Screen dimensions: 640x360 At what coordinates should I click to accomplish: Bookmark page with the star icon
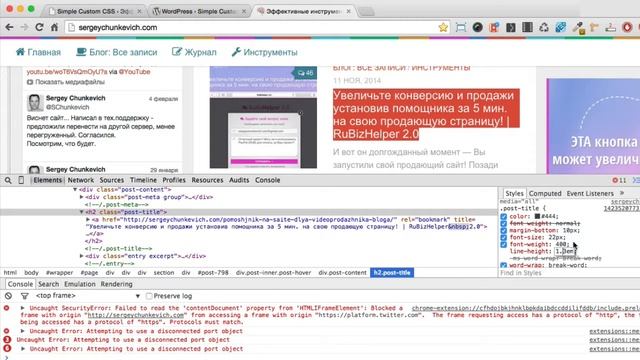pyautogui.click(x=443, y=27)
